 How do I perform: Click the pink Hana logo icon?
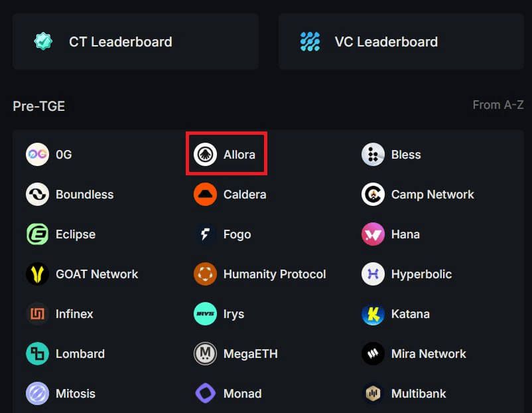[x=373, y=234]
